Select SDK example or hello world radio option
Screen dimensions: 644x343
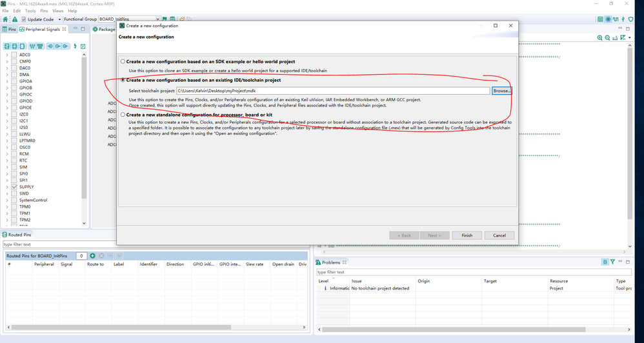[x=123, y=61]
